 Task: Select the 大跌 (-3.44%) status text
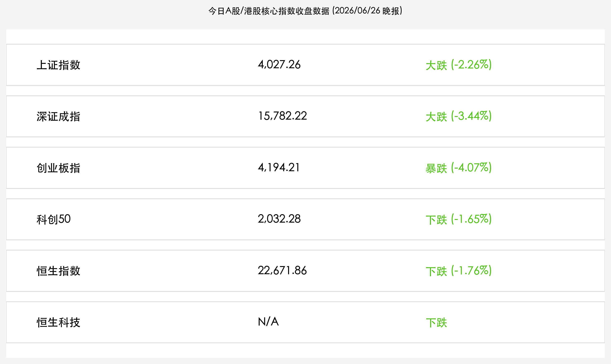click(459, 116)
